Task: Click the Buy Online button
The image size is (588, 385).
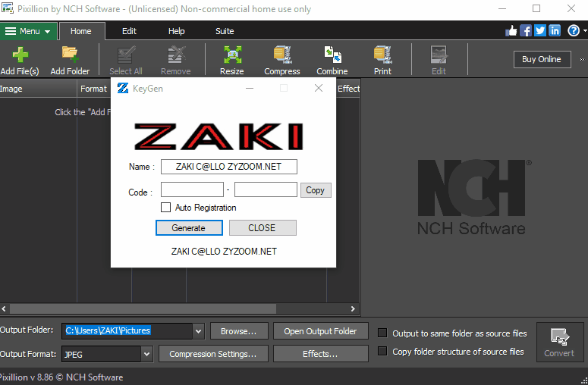Action: click(x=542, y=59)
